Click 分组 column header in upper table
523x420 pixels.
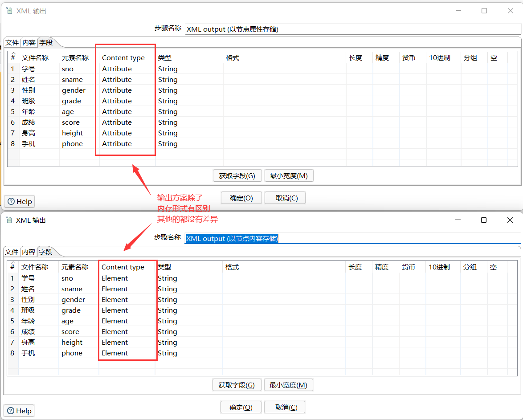(x=474, y=58)
